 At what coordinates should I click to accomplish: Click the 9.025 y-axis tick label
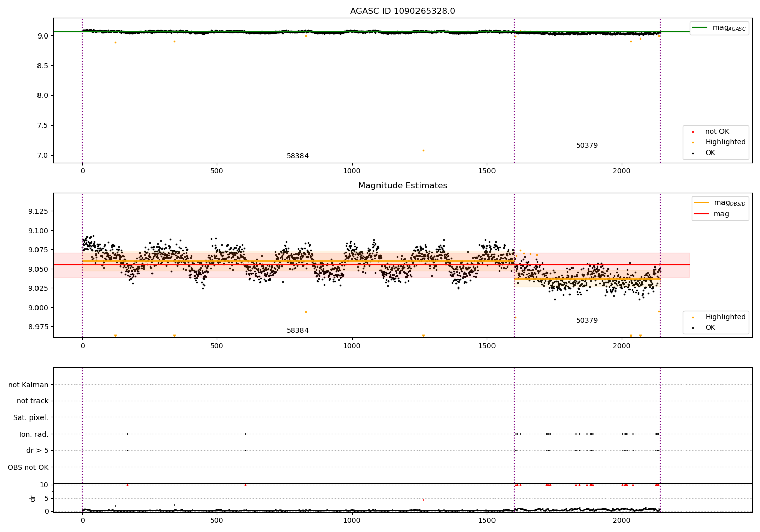(x=39, y=288)
